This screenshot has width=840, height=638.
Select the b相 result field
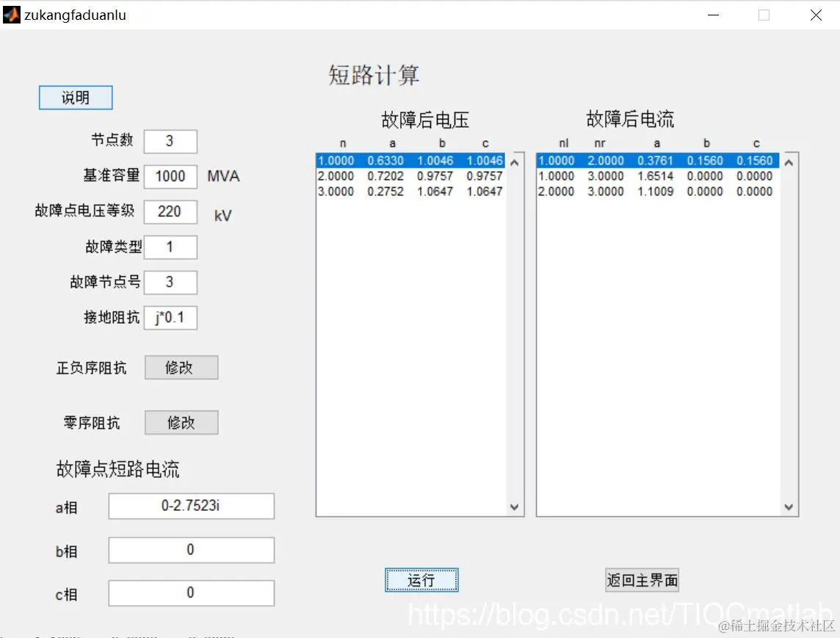[190, 550]
